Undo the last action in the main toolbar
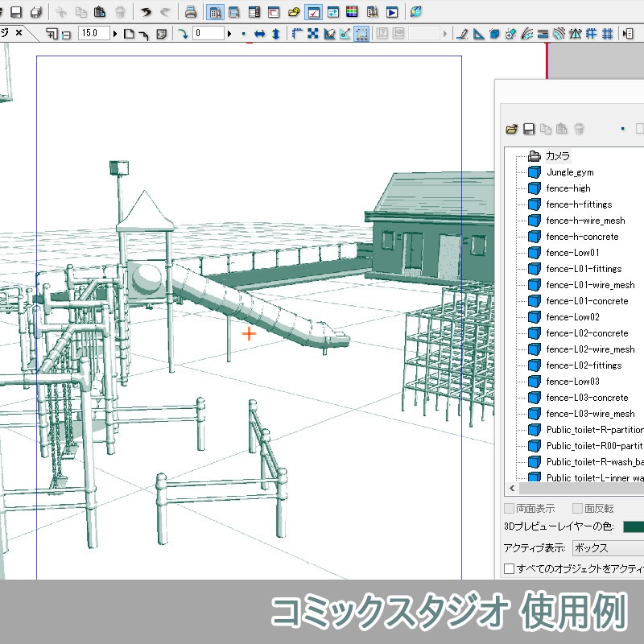Viewport: 644px width, 644px height. [145, 12]
